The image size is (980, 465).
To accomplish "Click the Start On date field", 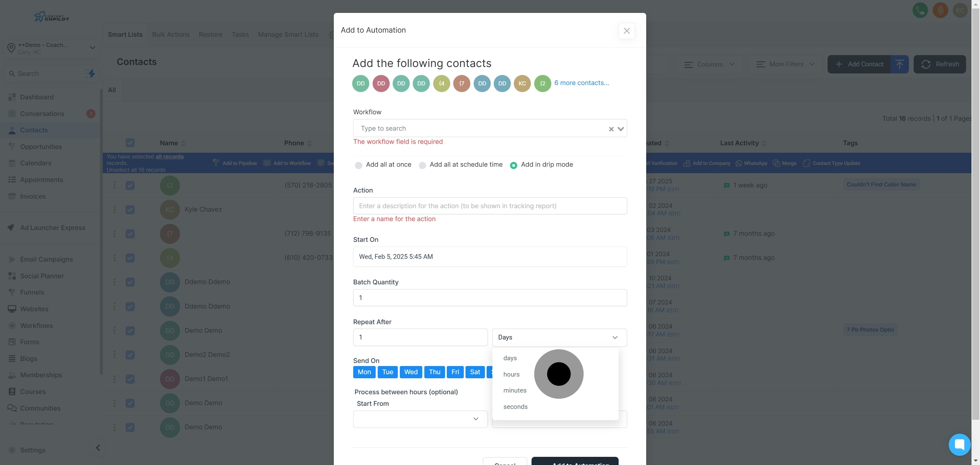I will (490, 256).
